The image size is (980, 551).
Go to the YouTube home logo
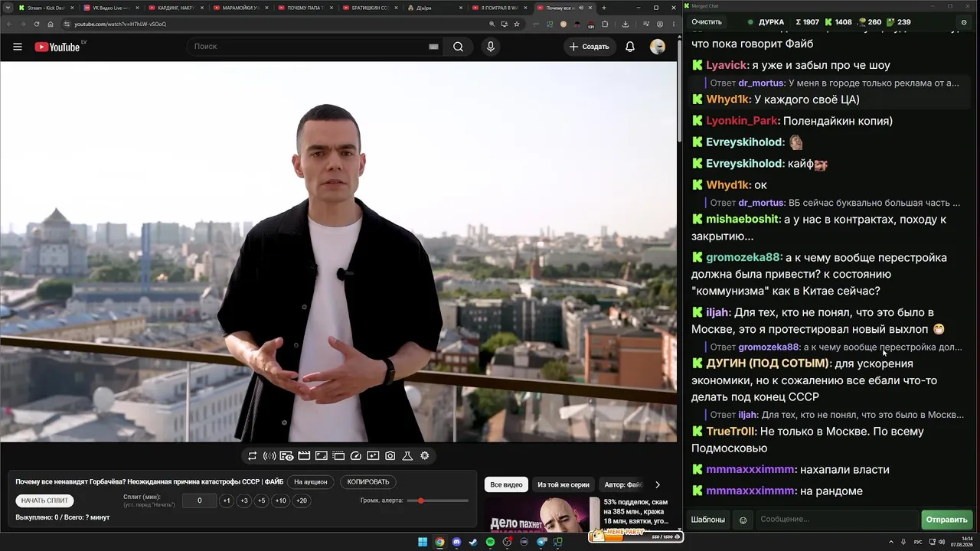coord(57,47)
